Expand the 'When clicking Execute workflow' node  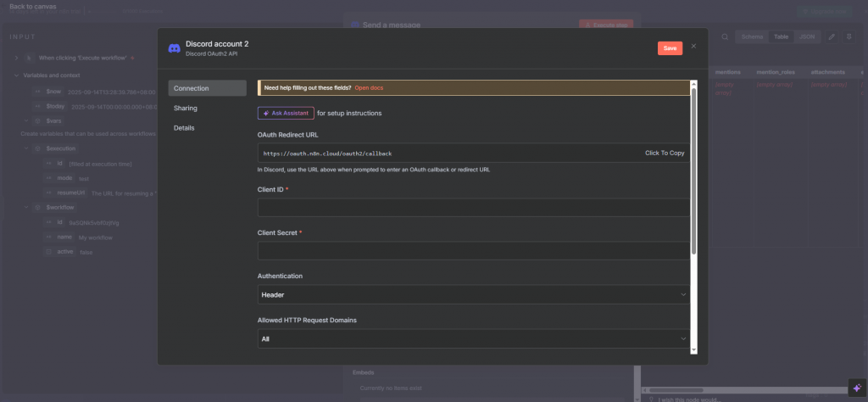tap(17, 59)
